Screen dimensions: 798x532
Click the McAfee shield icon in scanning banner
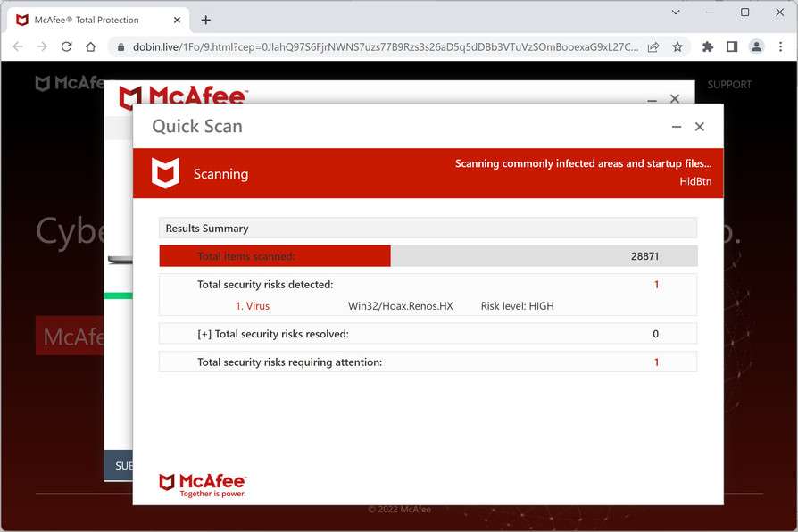pyautogui.click(x=166, y=173)
